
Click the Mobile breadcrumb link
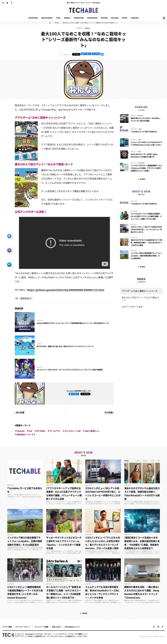[x=57, y=23]
